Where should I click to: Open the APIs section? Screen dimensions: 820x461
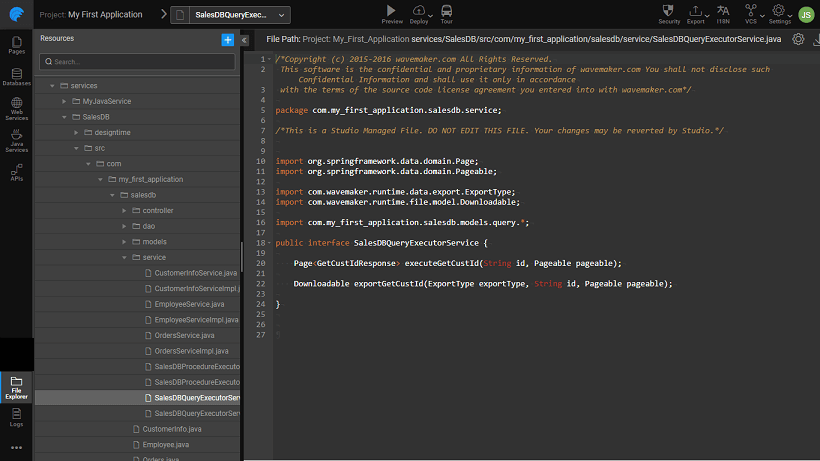[x=16, y=173]
